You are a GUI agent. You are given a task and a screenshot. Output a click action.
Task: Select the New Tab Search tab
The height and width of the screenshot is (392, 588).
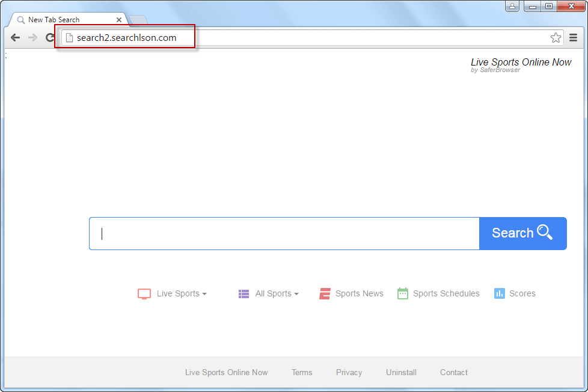pyautogui.click(x=67, y=19)
